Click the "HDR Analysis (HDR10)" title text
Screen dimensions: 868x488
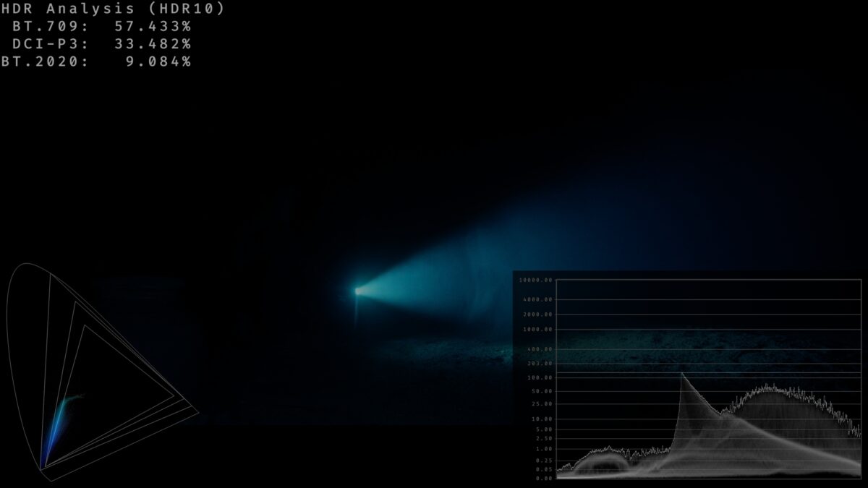(x=114, y=9)
